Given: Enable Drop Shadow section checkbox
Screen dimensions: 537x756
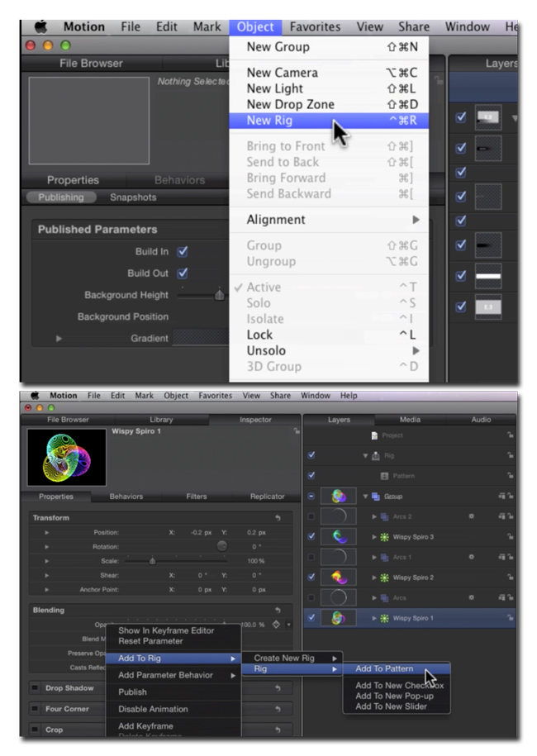Looking at the screenshot, I should 35,687.
